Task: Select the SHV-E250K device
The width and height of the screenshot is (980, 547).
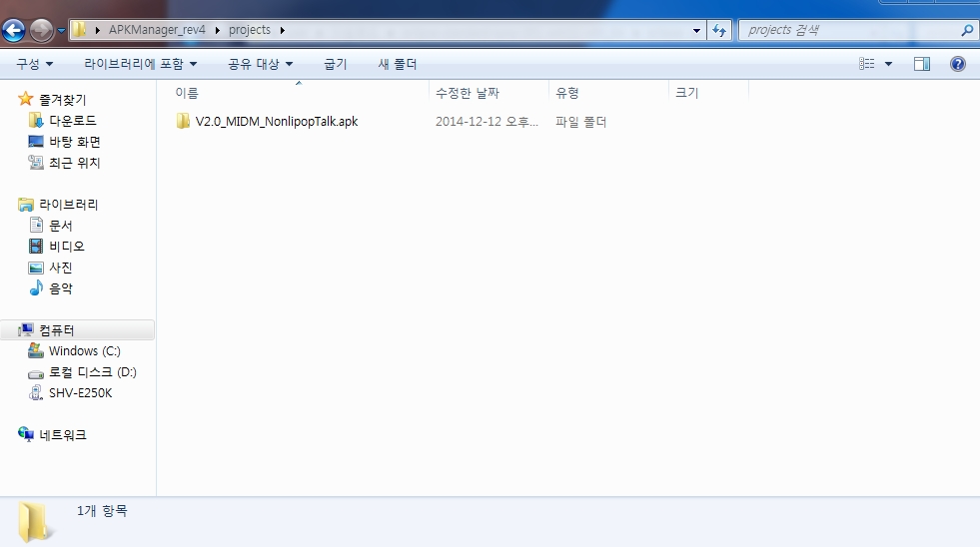Action: (x=80, y=393)
